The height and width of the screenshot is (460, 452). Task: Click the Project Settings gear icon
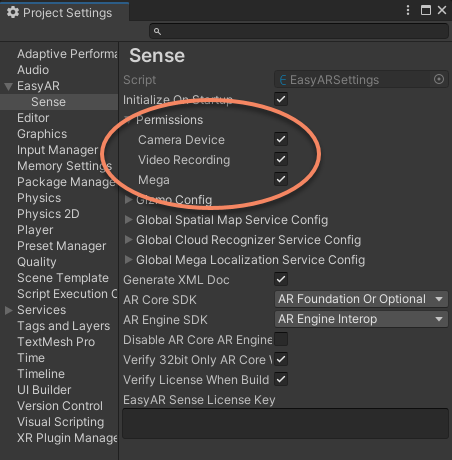click(13, 13)
